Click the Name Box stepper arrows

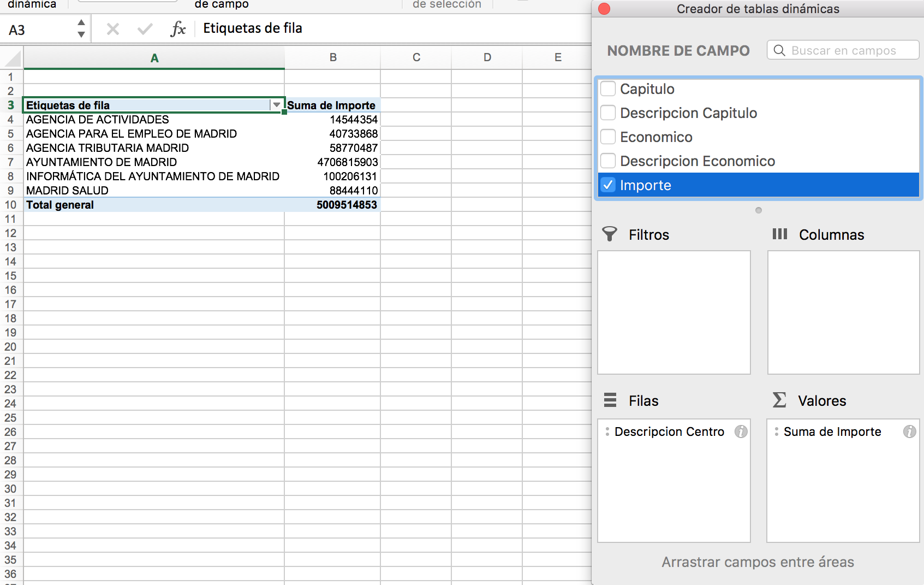pos(81,28)
